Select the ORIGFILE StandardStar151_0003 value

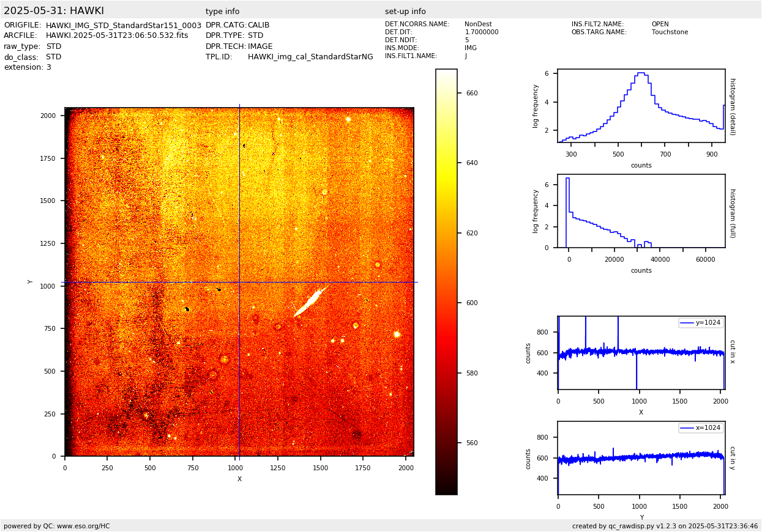point(123,25)
